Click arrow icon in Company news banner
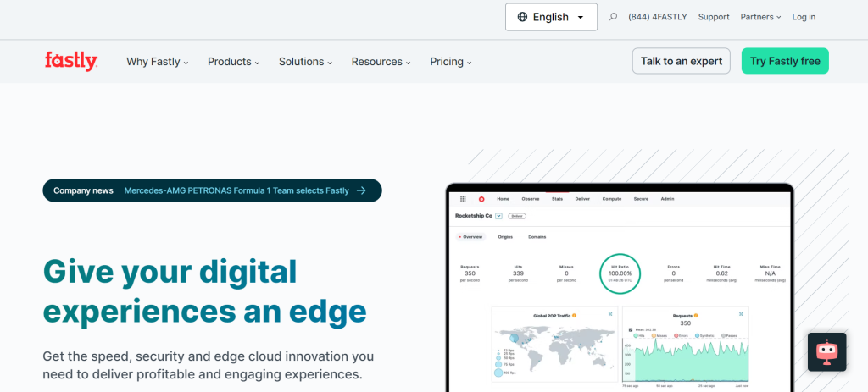 tap(361, 190)
